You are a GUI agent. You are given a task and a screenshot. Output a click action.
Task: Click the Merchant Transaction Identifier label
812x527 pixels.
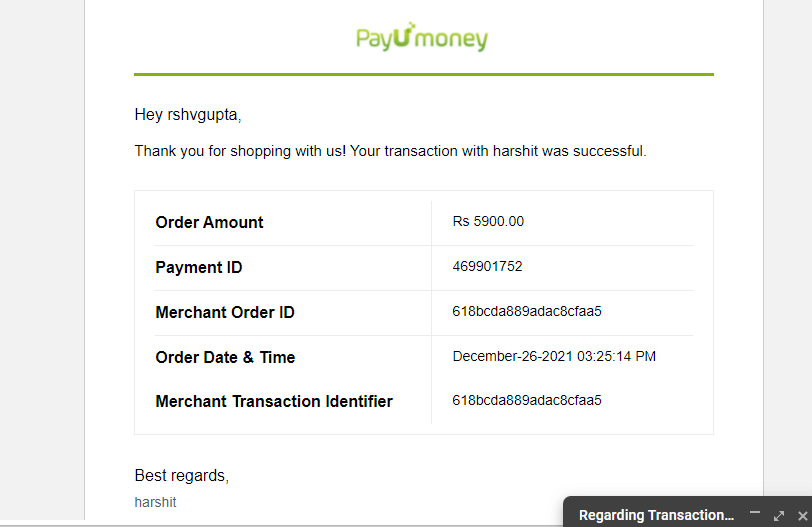pos(274,401)
